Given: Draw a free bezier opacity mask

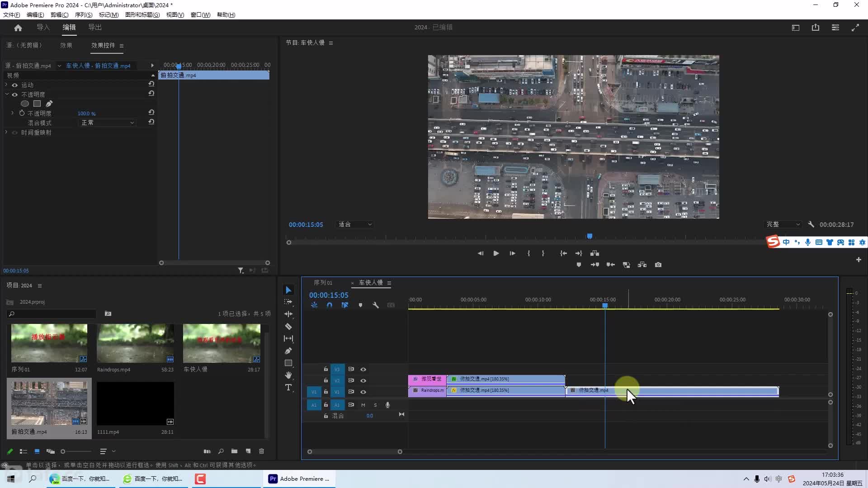Looking at the screenshot, I should click(x=49, y=103).
